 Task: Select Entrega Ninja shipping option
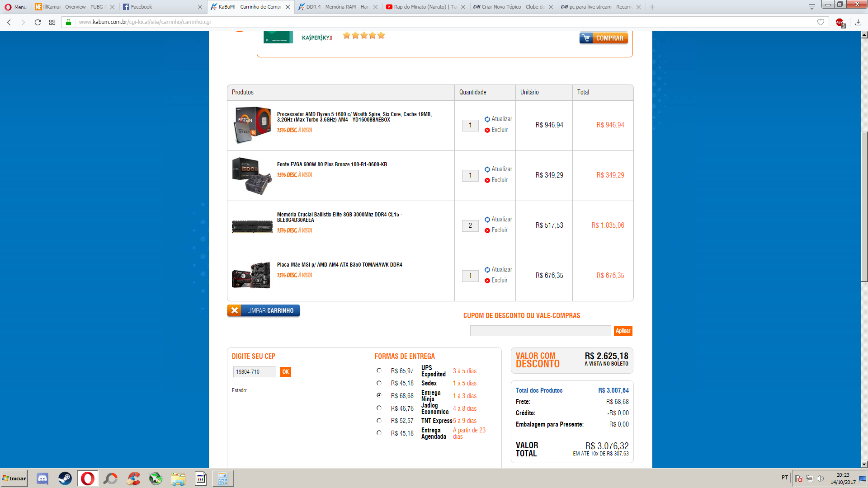379,395
